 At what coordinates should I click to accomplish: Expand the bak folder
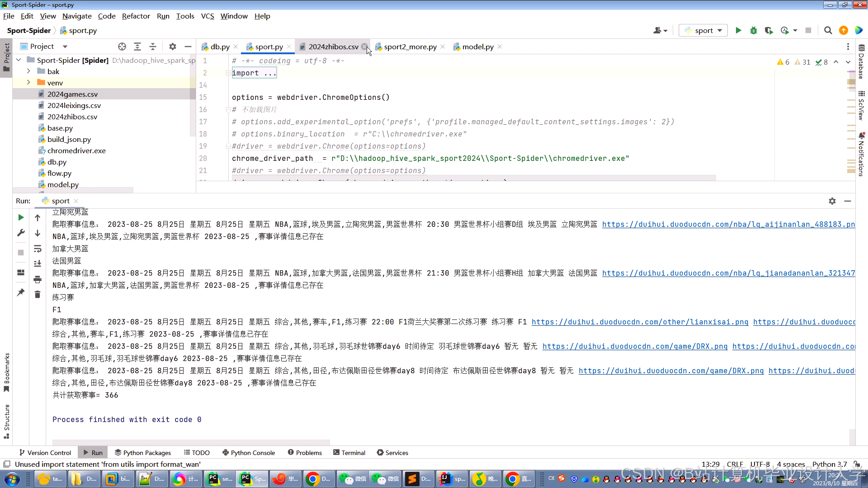tap(28, 71)
